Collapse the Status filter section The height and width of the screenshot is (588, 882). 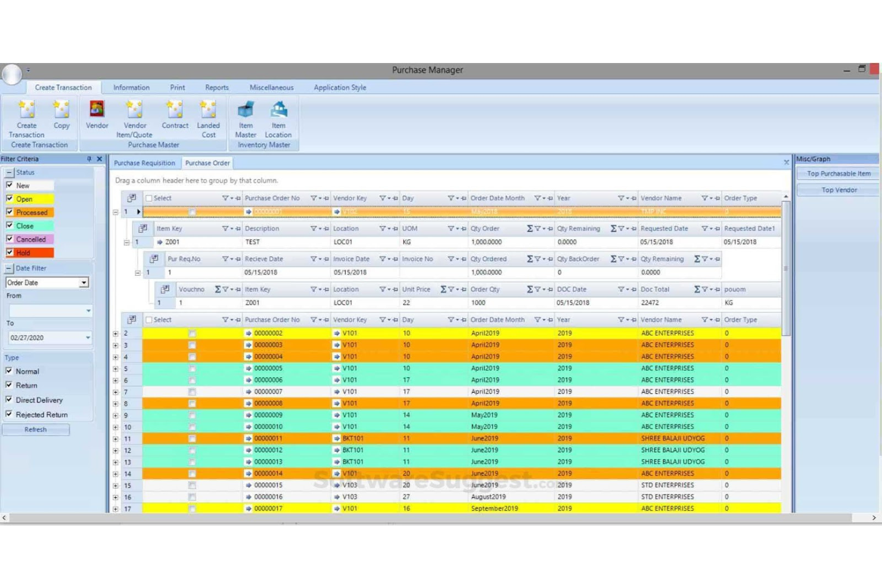coord(9,172)
